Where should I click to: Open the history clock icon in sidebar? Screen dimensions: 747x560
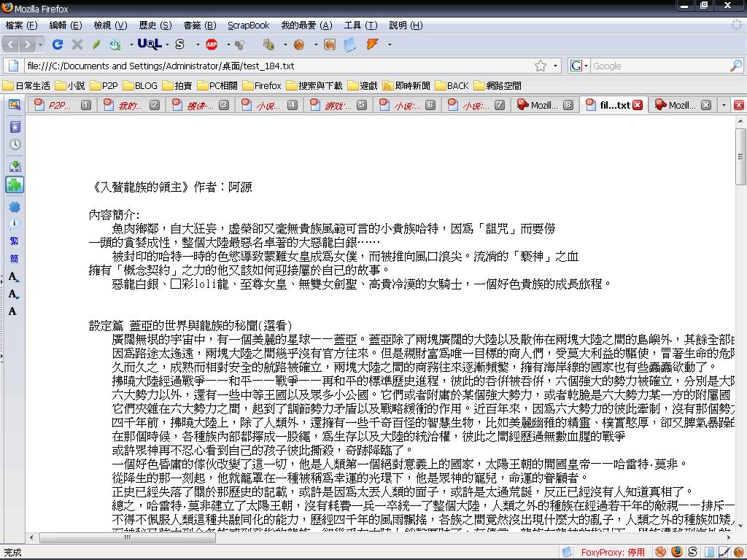tap(15, 144)
